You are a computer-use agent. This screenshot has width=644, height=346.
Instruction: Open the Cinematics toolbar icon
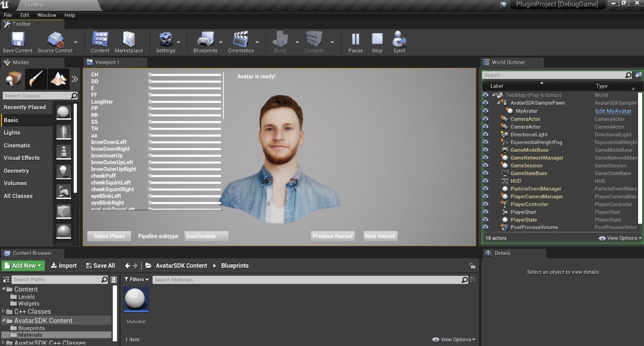coord(241,41)
